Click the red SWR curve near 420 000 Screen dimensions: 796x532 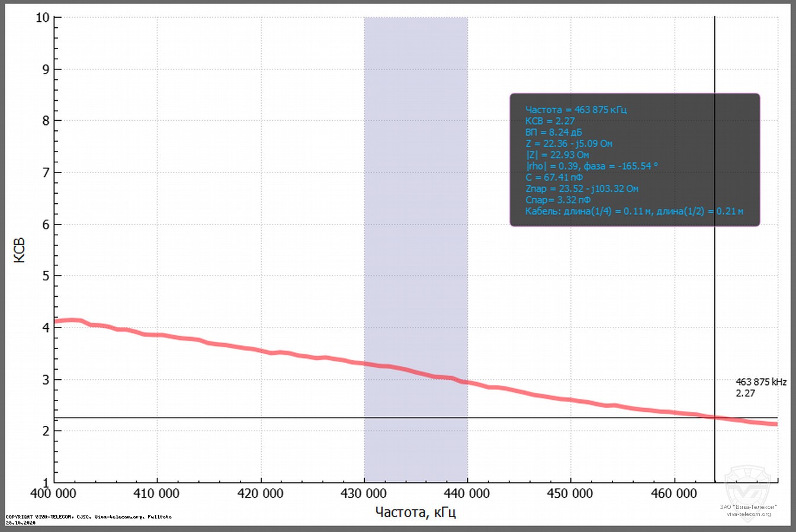tap(261, 350)
